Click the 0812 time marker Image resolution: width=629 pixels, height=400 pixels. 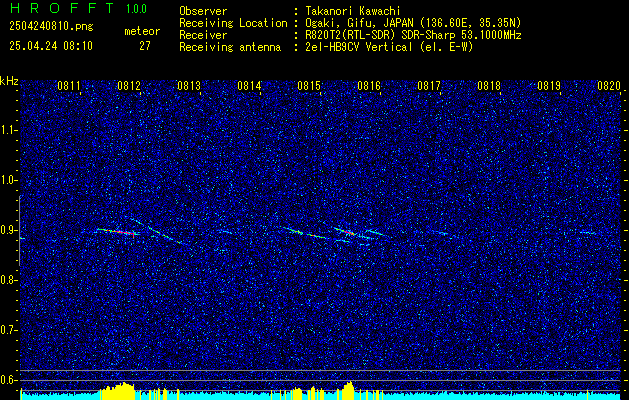(x=129, y=86)
